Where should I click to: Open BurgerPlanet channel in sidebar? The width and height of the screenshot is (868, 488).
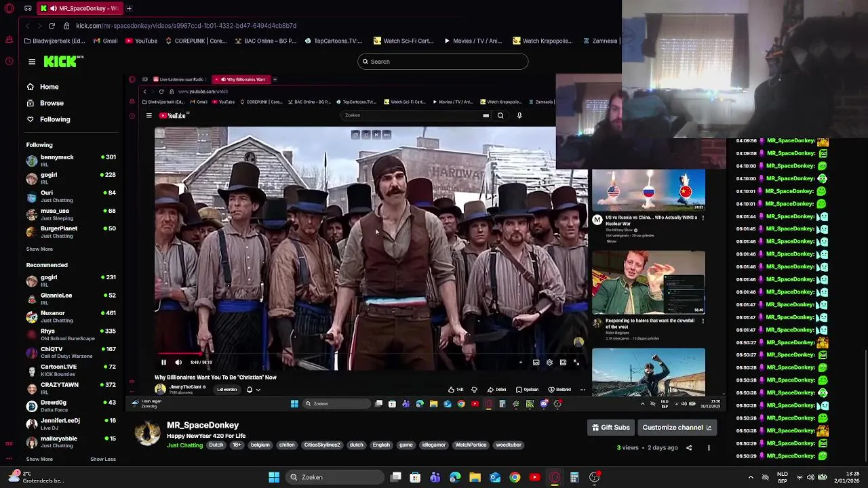[71, 232]
